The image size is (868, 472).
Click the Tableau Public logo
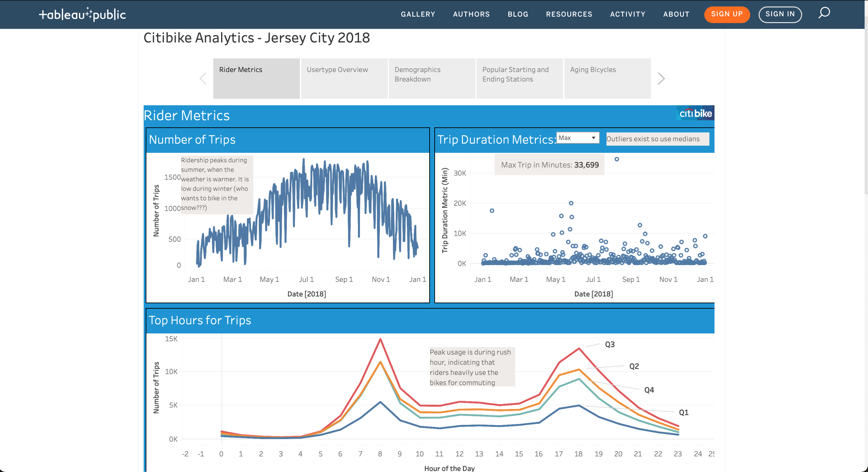pyautogui.click(x=82, y=14)
